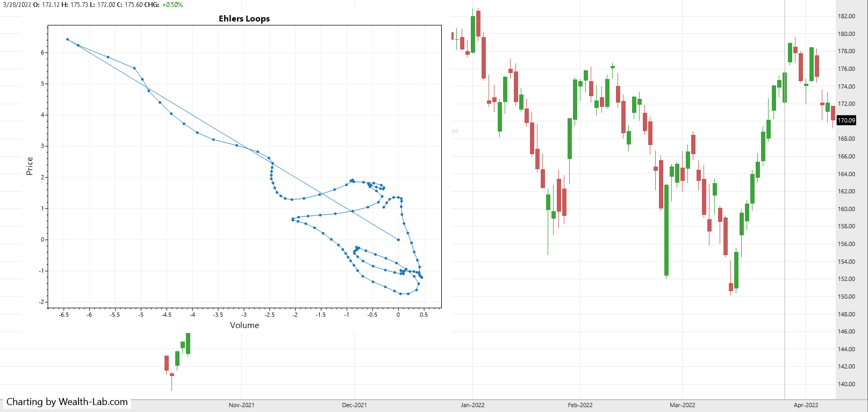The height and width of the screenshot is (412, 868).
Task: Click the 180.00 price scale label
Action: click(x=847, y=34)
